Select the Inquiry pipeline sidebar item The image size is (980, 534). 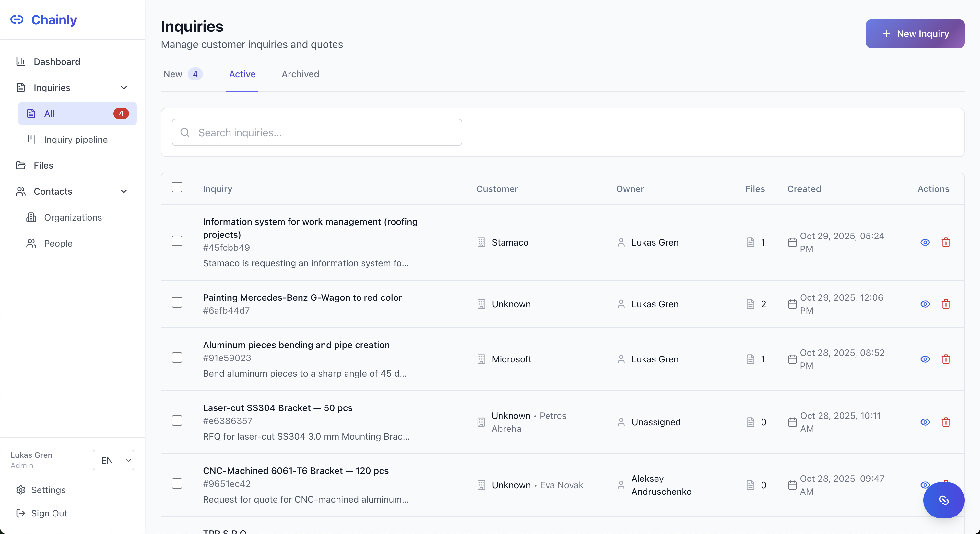(76, 139)
